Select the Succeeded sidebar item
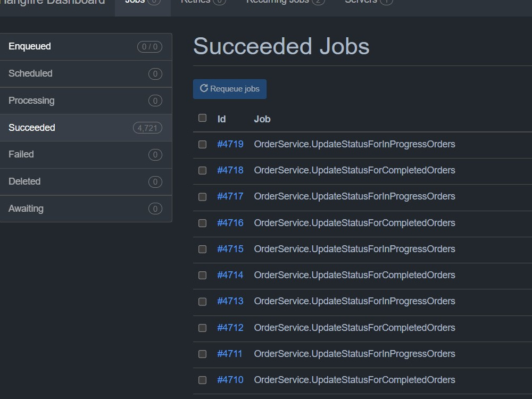The height and width of the screenshot is (399, 532). tap(86, 128)
